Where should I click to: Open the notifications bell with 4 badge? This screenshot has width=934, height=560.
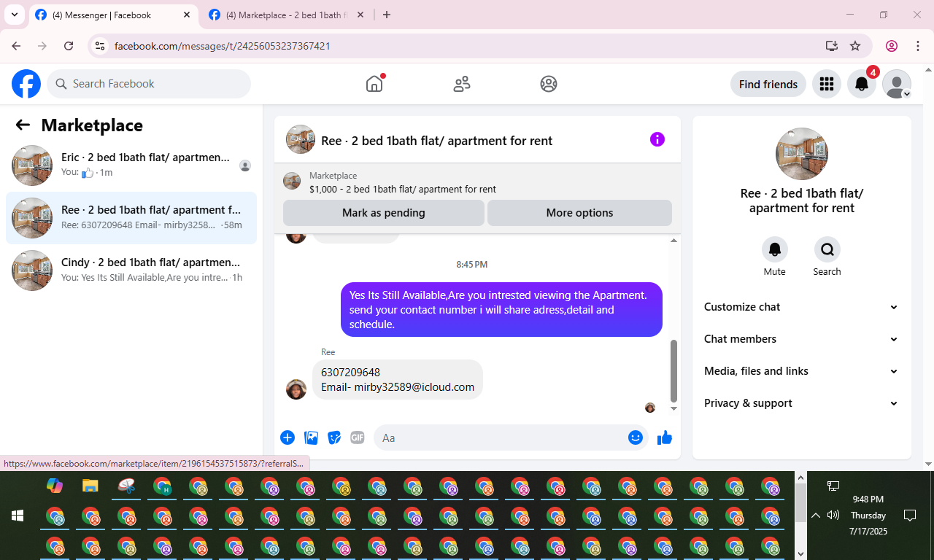862,84
